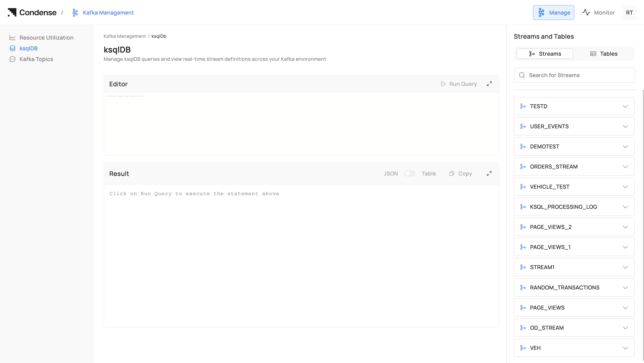Click the Condense logo icon
This screenshot has width=644, height=363.
click(12, 12)
